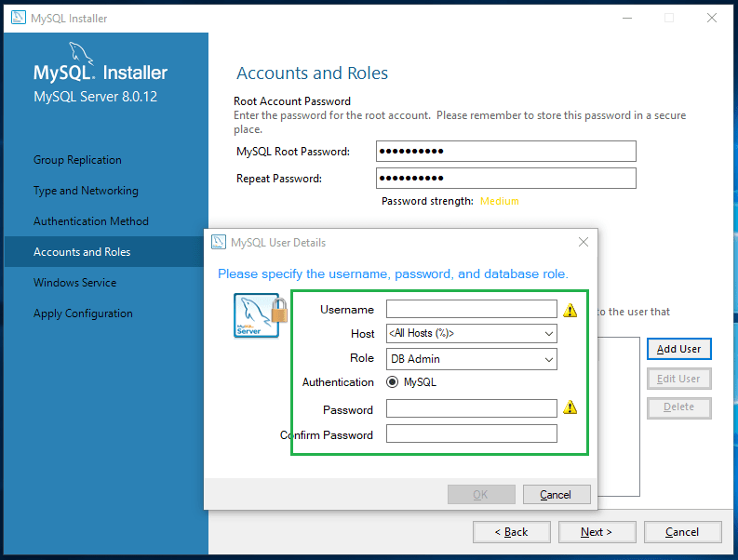Select the MySQL authentication radio button
738x560 pixels.
(393, 382)
